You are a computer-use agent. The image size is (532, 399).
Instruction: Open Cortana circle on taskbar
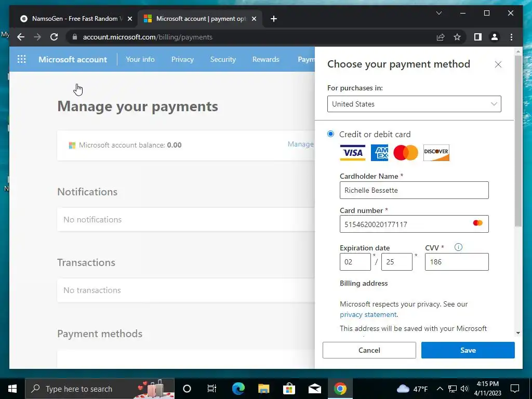click(x=187, y=389)
